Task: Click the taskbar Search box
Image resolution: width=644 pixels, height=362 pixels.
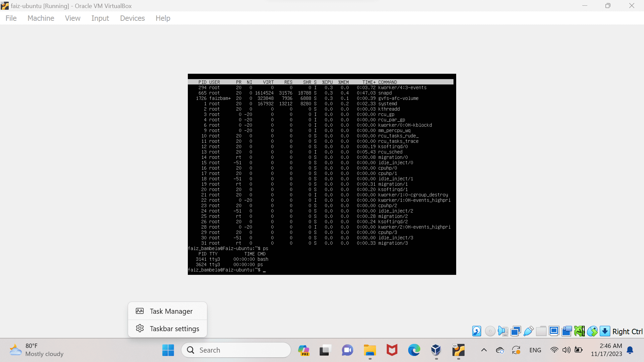Action: pyautogui.click(x=236, y=350)
